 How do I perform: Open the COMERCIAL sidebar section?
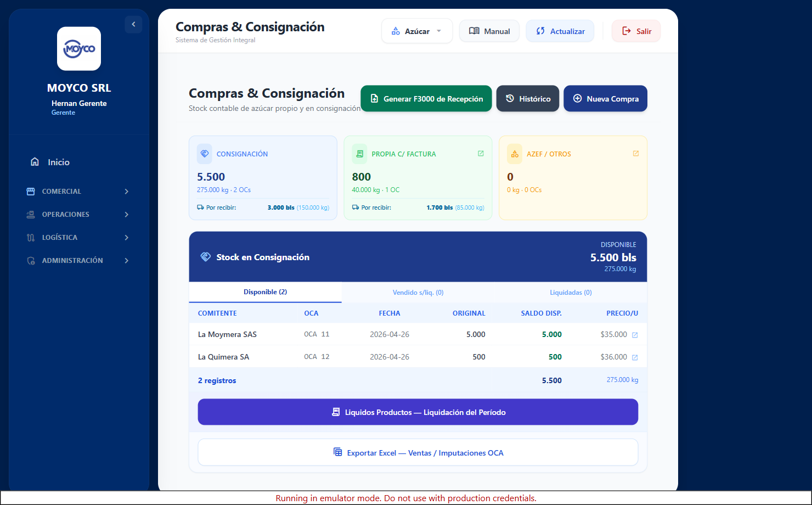(x=79, y=192)
